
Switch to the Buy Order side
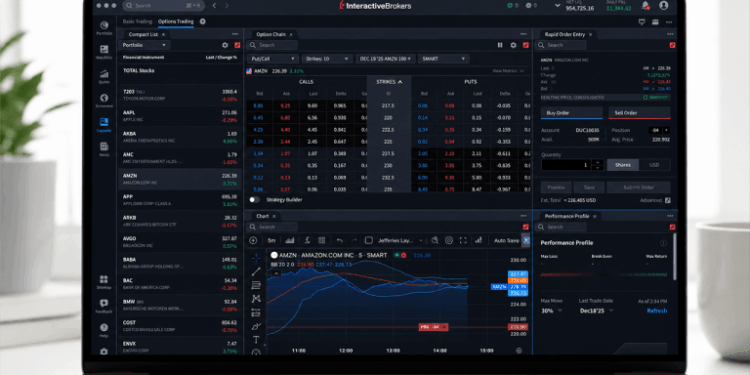(x=572, y=113)
